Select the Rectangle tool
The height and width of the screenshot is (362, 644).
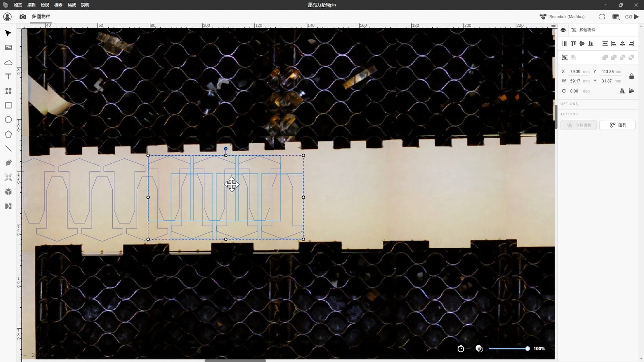[8, 105]
